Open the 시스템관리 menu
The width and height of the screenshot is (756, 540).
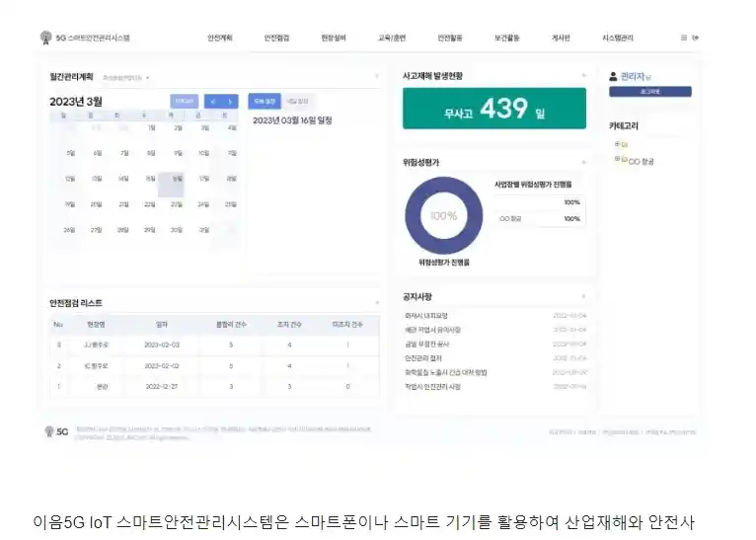620,38
